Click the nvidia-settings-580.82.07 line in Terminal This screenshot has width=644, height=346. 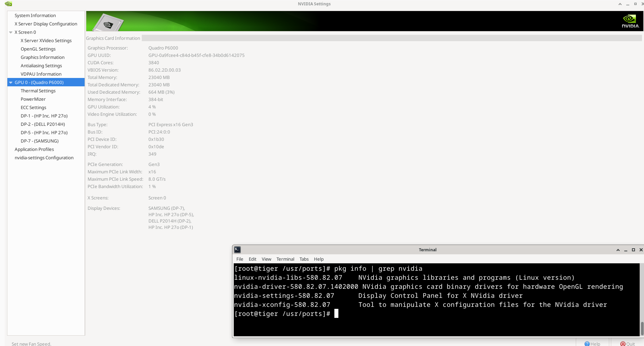(x=378, y=295)
